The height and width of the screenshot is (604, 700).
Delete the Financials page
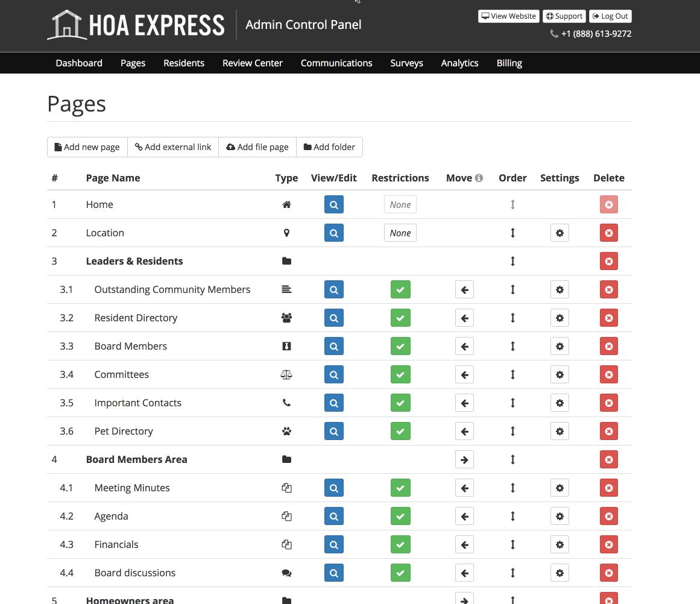click(608, 545)
